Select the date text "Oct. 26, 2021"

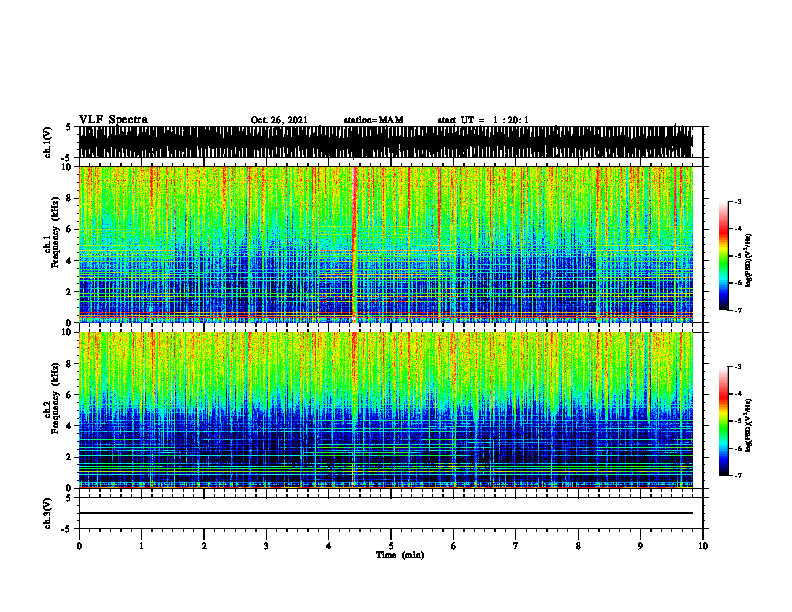click(279, 120)
